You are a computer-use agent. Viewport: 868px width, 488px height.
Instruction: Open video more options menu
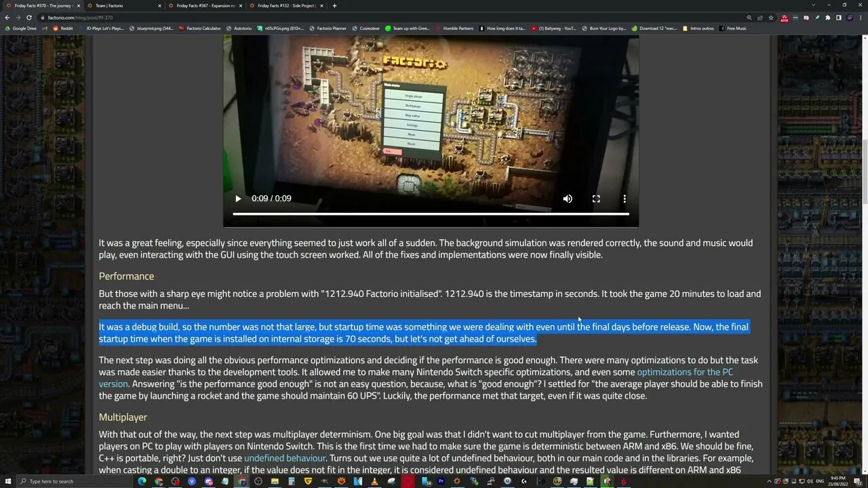point(625,199)
